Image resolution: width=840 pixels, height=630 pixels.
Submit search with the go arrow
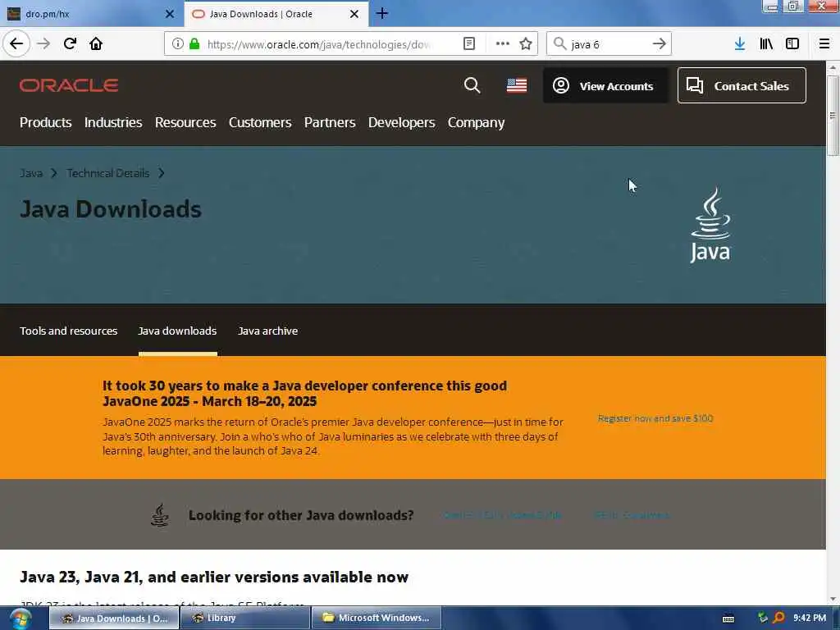pyautogui.click(x=660, y=44)
